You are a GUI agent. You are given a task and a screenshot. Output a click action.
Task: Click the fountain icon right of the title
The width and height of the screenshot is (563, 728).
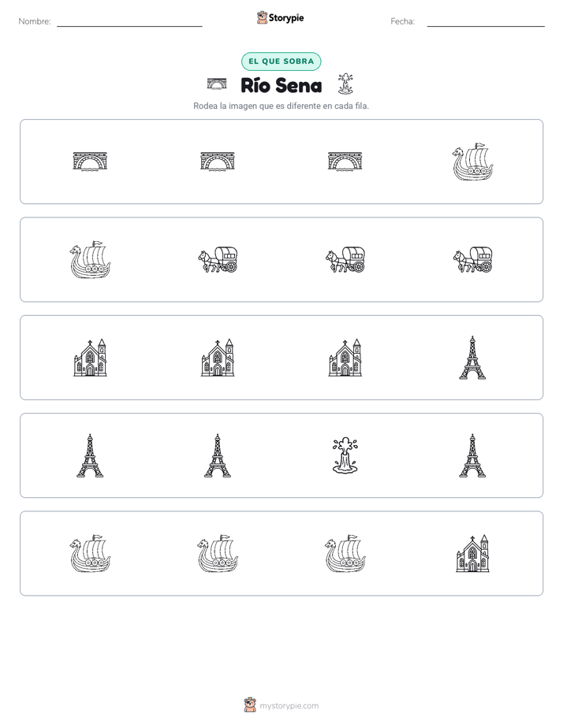click(x=345, y=84)
